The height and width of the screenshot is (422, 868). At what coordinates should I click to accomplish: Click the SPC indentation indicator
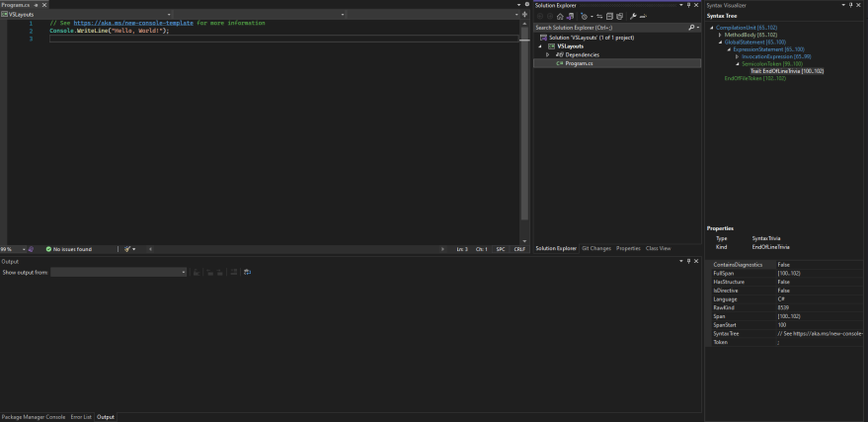[501, 249]
